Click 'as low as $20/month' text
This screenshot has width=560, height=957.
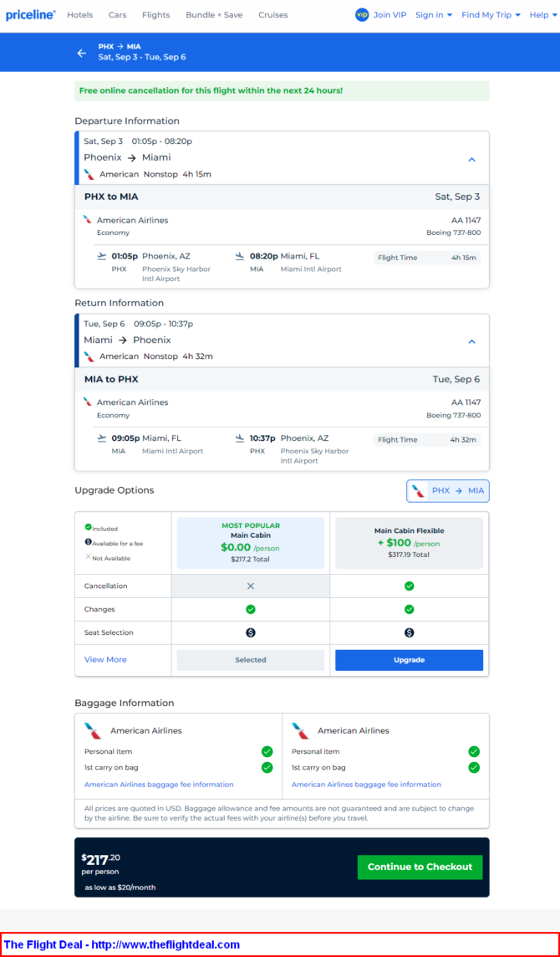pyautogui.click(x=120, y=887)
